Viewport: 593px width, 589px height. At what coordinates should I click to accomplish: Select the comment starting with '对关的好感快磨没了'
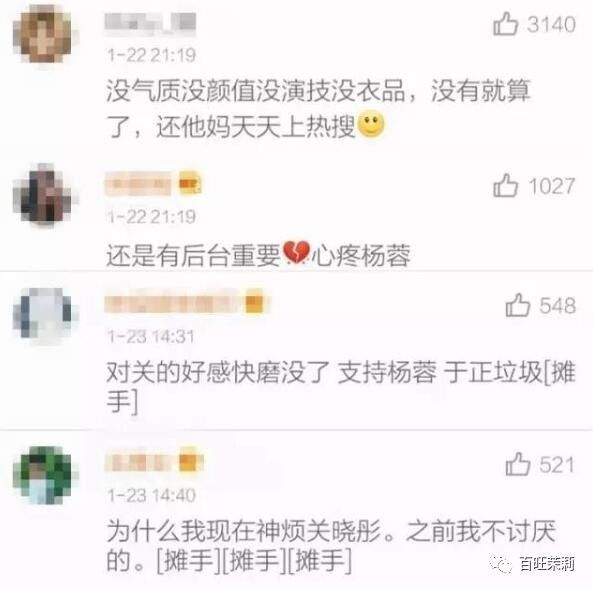click(x=340, y=387)
